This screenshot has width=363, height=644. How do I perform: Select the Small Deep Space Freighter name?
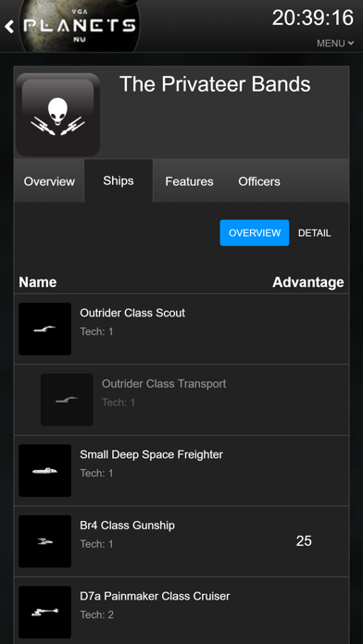(151, 454)
